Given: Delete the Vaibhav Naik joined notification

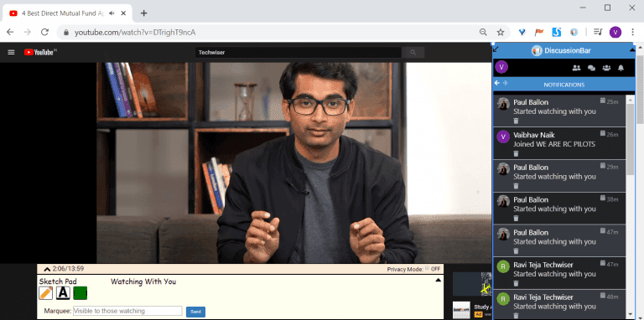Looking at the screenshot, I should coord(517,153).
